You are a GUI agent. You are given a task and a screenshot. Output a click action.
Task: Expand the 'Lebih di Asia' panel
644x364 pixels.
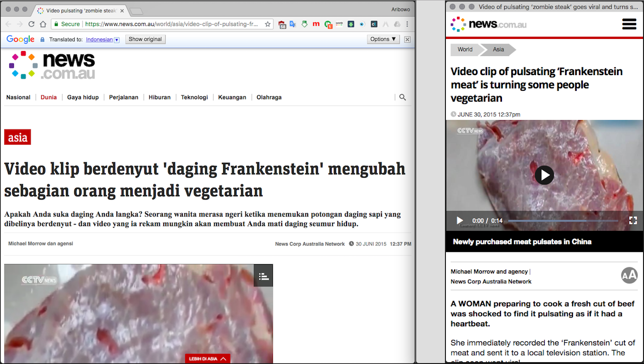click(207, 359)
